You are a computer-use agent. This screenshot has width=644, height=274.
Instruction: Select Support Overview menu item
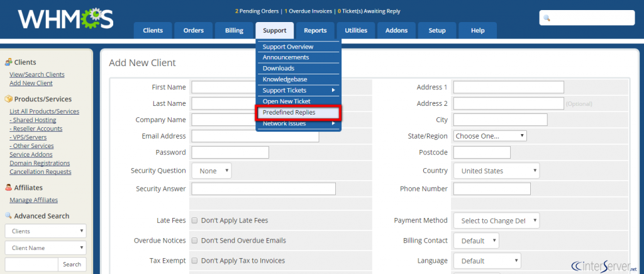[299, 47]
